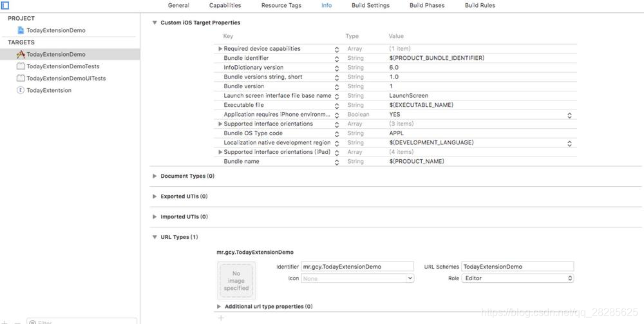
Task: Expand Supported interface orientations row
Action: (x=220, y=124)
